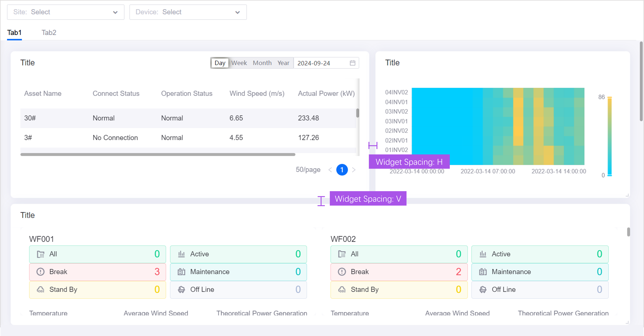Click the next page arrow
Viewport: 644px width, 336px height.
(x=354, y=170)
